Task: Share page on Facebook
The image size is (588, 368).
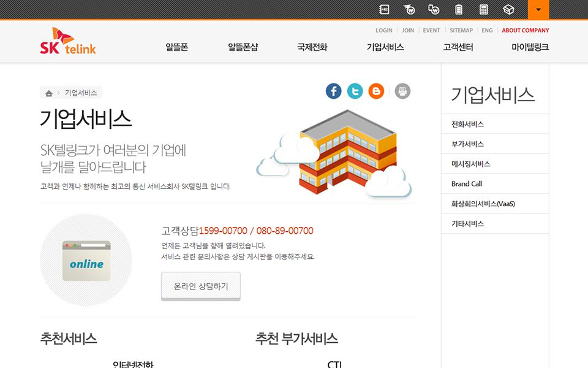Action: click(x=334, y=91)
